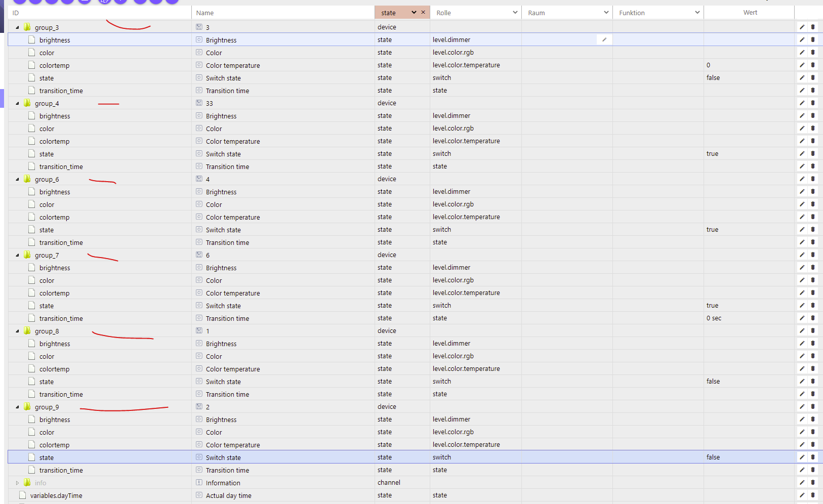Delete the group_4 brightness object
The image size is (823, 504).
pos(813,115)
